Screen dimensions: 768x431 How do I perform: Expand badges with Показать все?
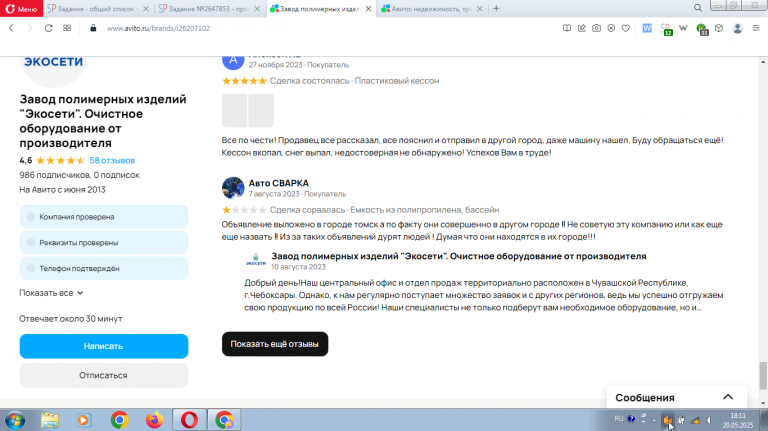pos(51,293)
